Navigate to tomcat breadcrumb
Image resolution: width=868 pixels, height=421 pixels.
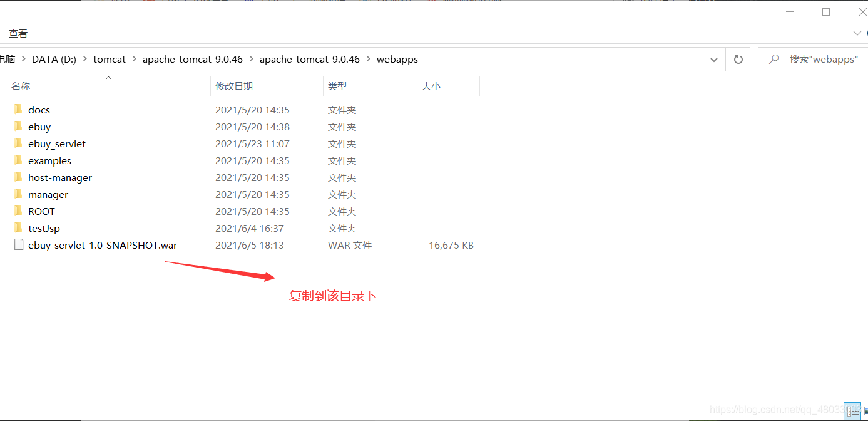point(110,60)
